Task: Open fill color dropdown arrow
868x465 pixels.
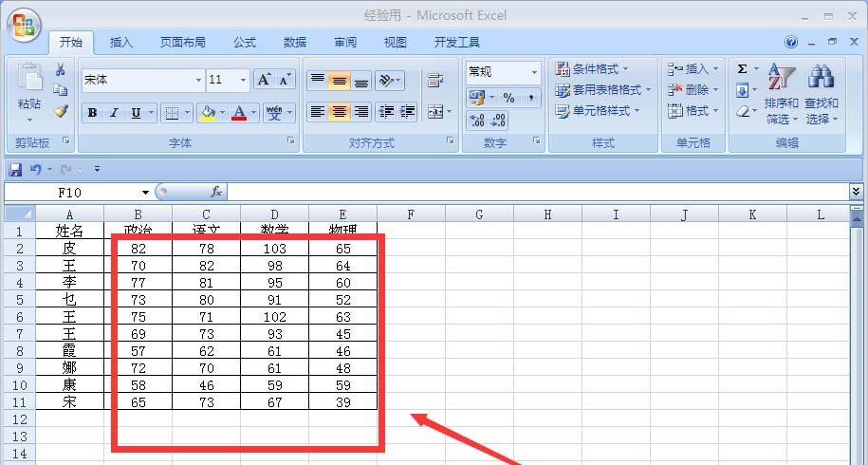Action: point(223,113)
